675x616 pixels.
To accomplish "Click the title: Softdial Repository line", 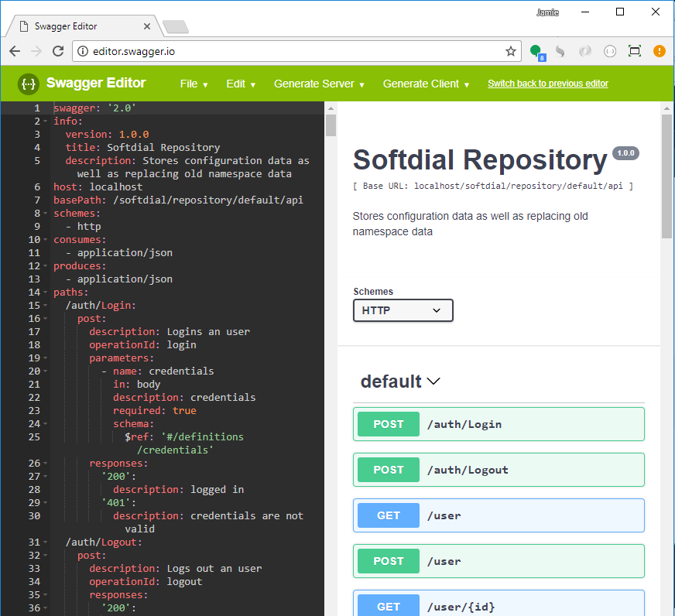I will (142, 148).
